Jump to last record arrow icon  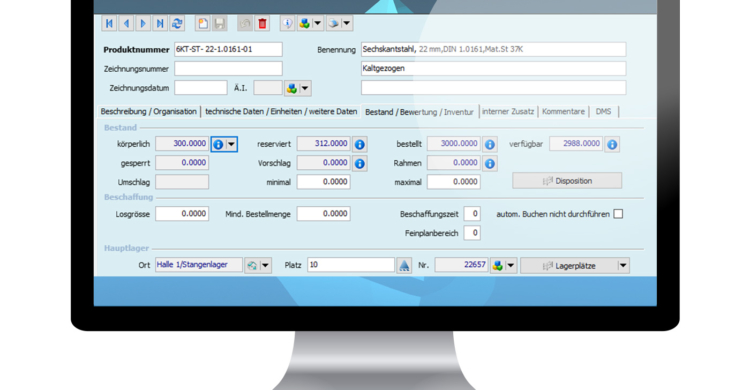pyautogui.click(x=160, y=23)
